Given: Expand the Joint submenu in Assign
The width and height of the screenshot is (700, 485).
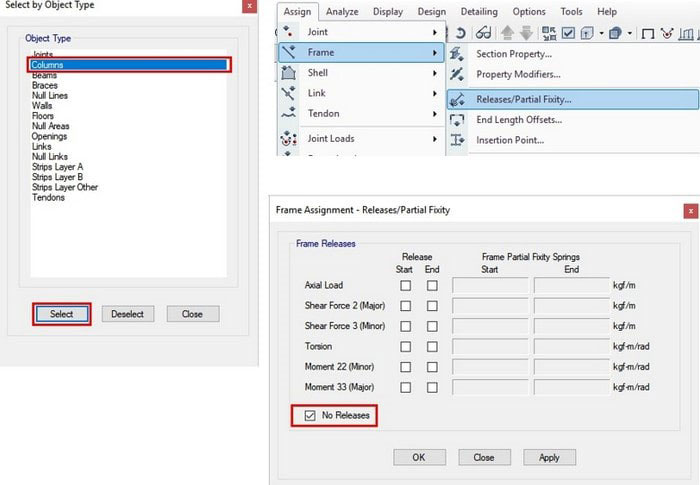Looking at the screenshot, I should [x=435, y=31].
